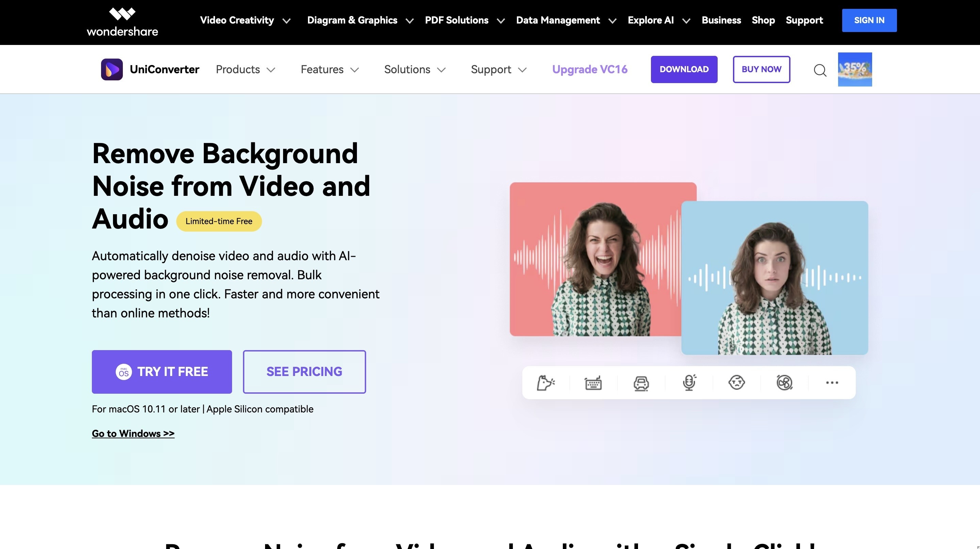This screenshot has height=549, width=980.
Task: Open the Products dropdown chevron
Action: click(x=271, y=70)
